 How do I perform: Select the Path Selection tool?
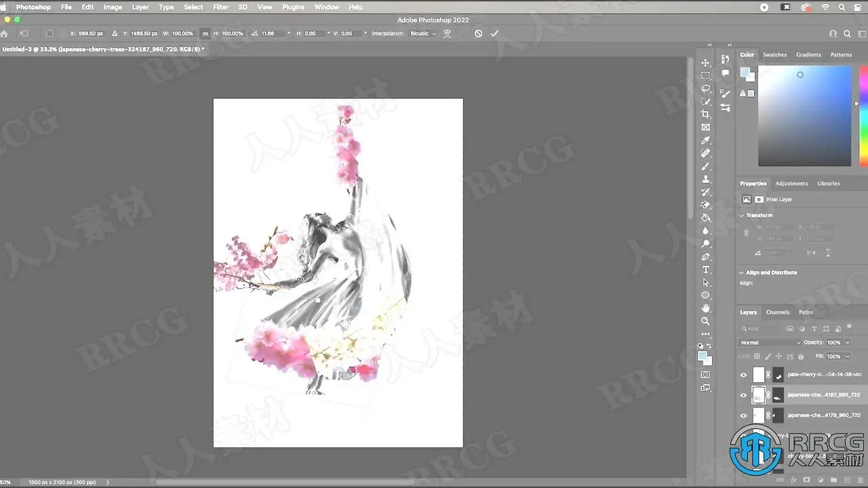(706, 283)
